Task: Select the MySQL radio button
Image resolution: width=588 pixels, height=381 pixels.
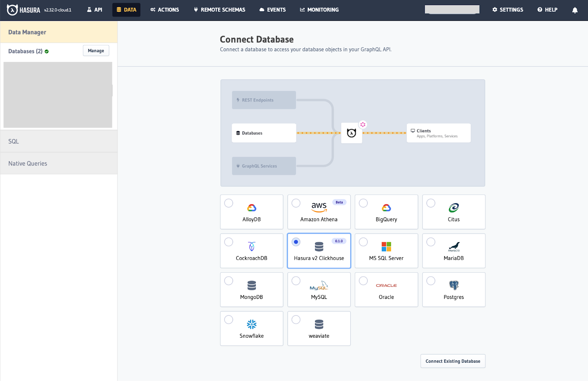Action: point(296,281)
